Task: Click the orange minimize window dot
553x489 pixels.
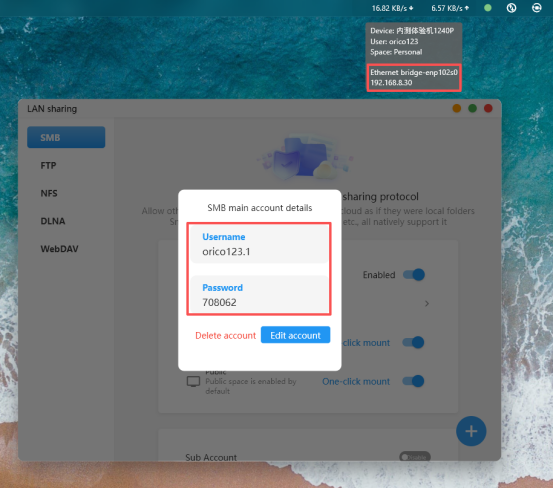Action: click(x=456, y=108)
